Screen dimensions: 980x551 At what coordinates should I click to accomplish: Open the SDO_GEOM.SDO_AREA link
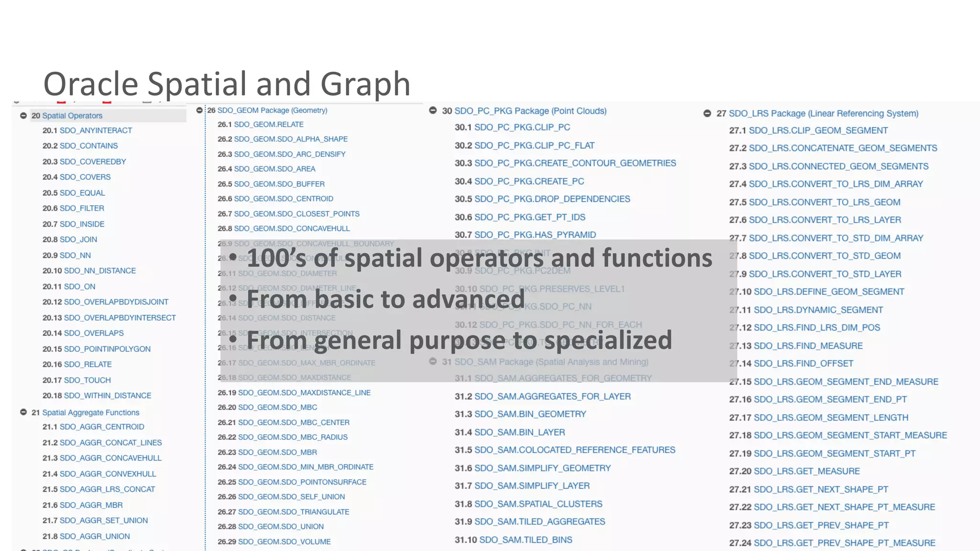coord(275,169)
